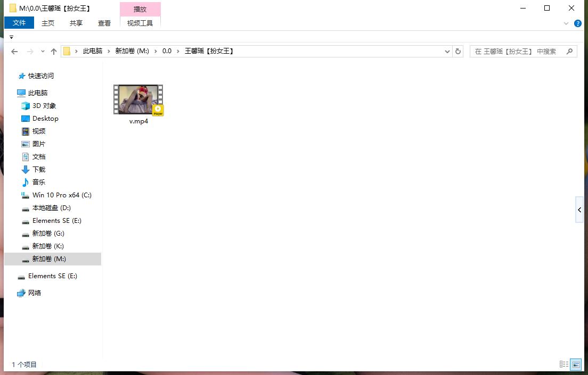Select the 3D 对象 folder in sidebar
Screen dimensions: 588x375
click(44, 106)
